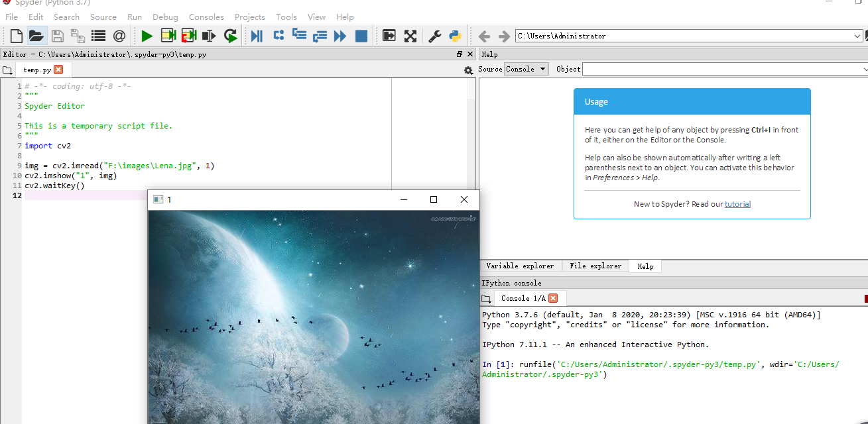
Task: Open PYTHONPATH manager python icon
Action: point(455,36)
